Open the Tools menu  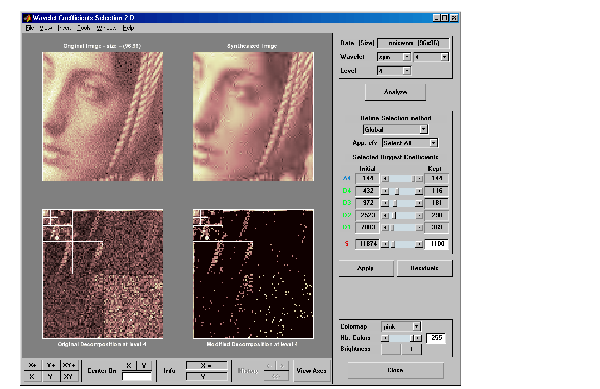pos(83,28)
